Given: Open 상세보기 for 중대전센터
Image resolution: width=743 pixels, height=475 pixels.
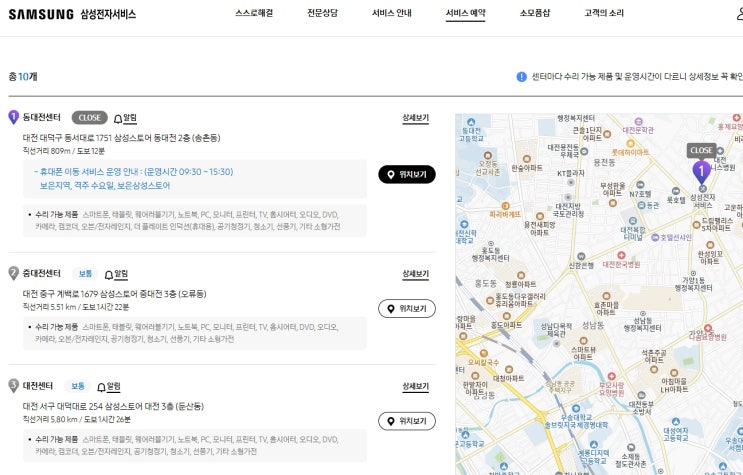Looking at the screenshot, I should click(416, 274).
